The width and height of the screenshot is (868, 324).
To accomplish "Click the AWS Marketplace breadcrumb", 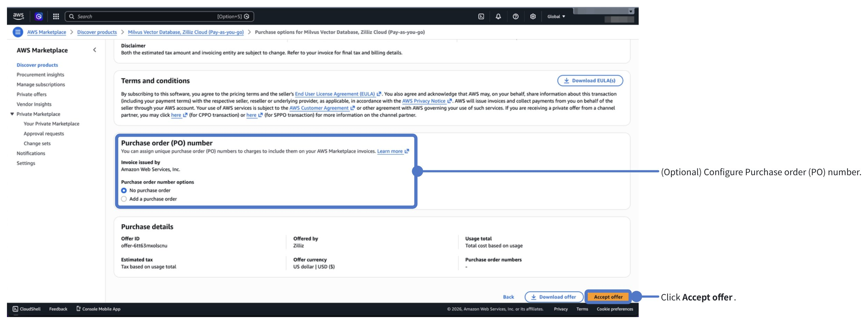I will click(46, 32).
